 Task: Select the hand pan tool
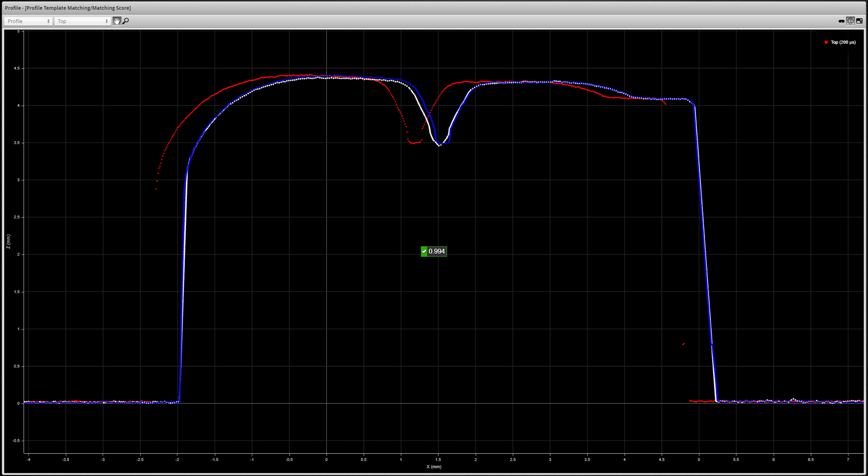[117, 21]
